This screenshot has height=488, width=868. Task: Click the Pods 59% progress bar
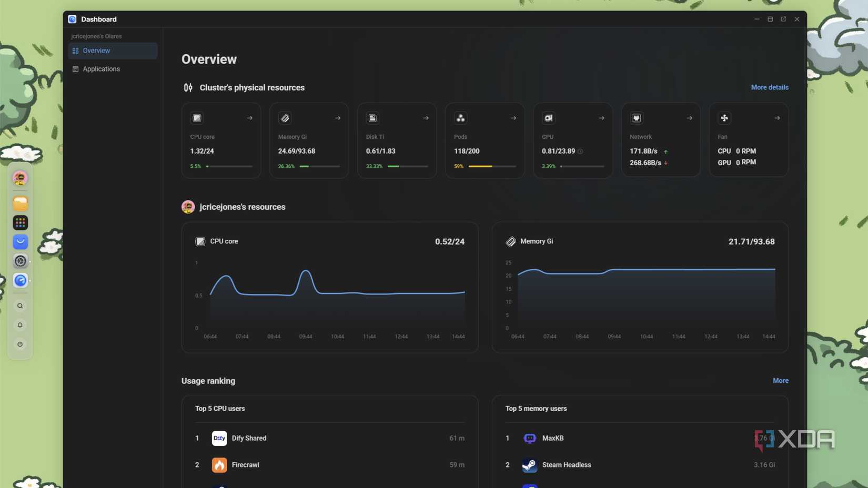pos(492,166)
